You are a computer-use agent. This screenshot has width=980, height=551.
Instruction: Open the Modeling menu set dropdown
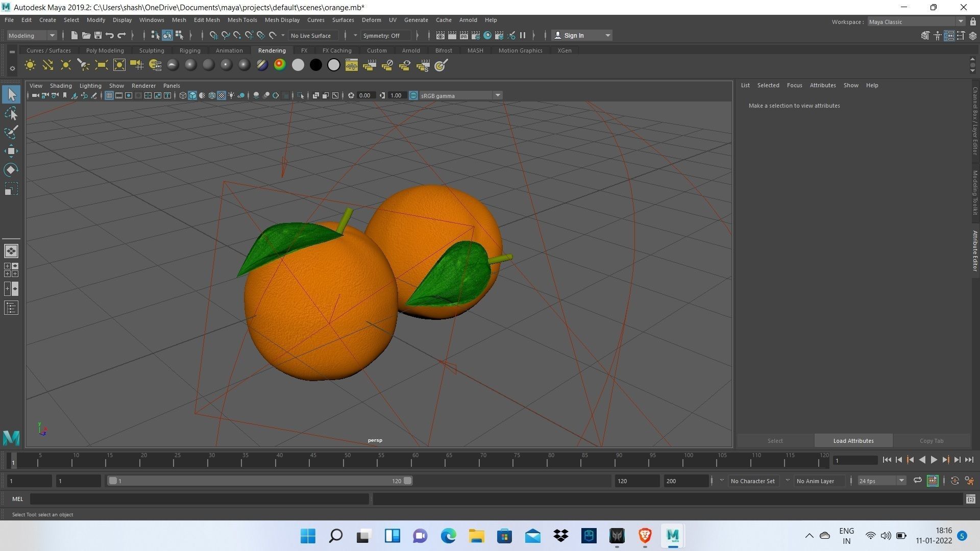coord(31,35)
